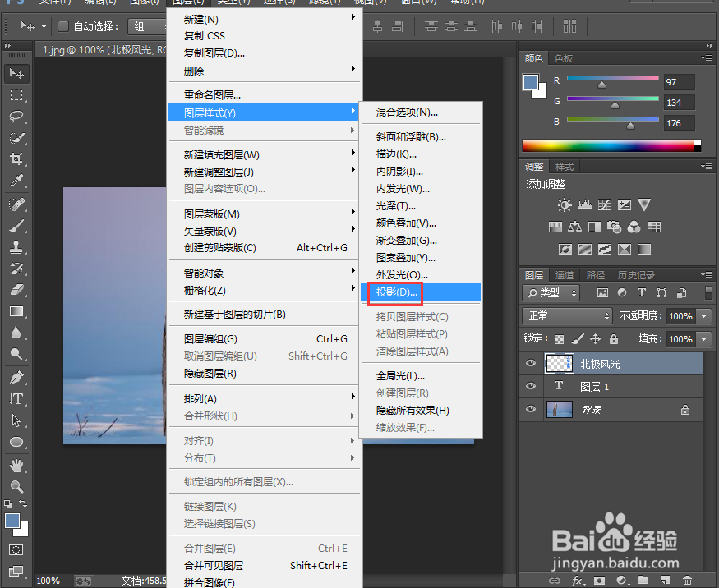719x588 pixels.
Task: Click the 不透明度 value field
Action: [681, 316]
